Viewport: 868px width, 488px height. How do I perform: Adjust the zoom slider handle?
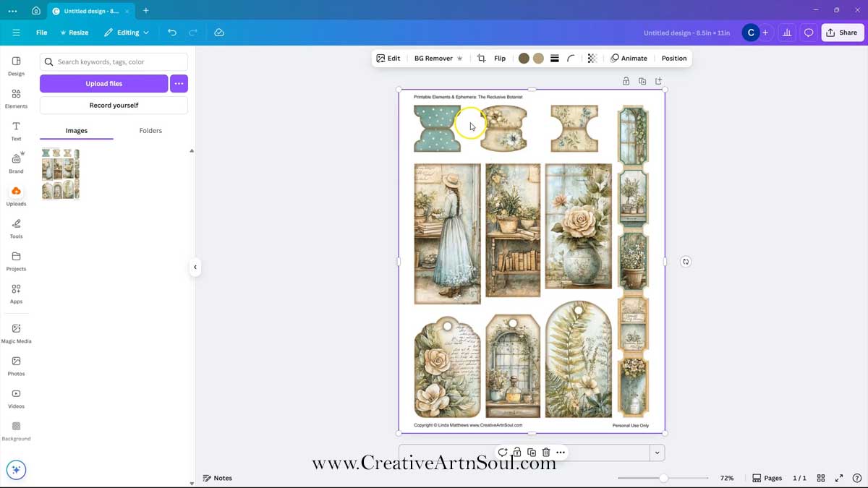point(663,478)
